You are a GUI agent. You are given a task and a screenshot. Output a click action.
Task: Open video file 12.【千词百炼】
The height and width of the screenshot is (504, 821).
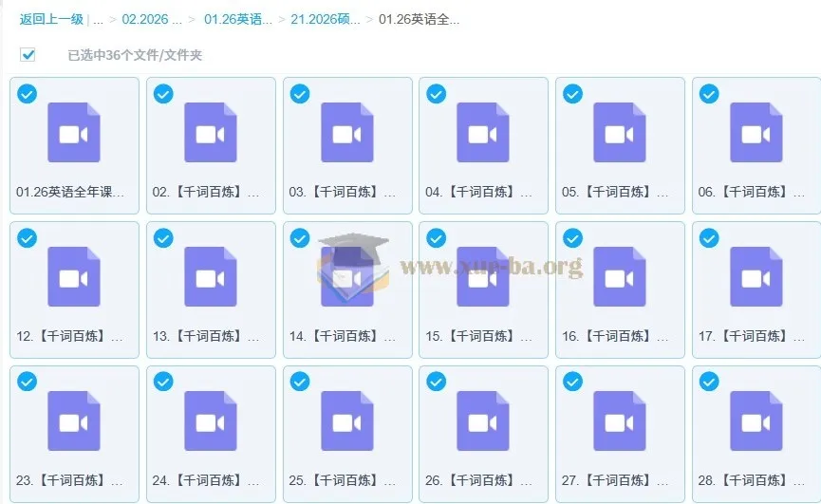[x=74, y=289]
